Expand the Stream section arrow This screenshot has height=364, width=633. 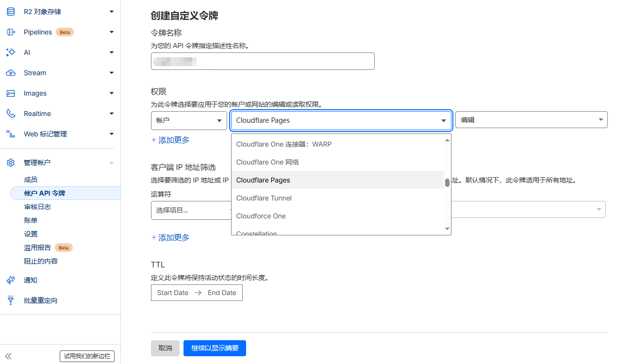pyautogui.click(x=112, y=73)
